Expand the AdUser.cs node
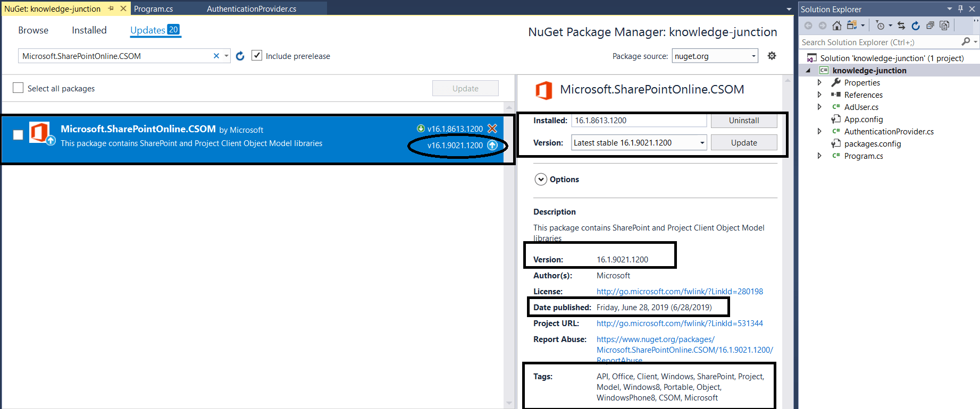 [819, 107]
